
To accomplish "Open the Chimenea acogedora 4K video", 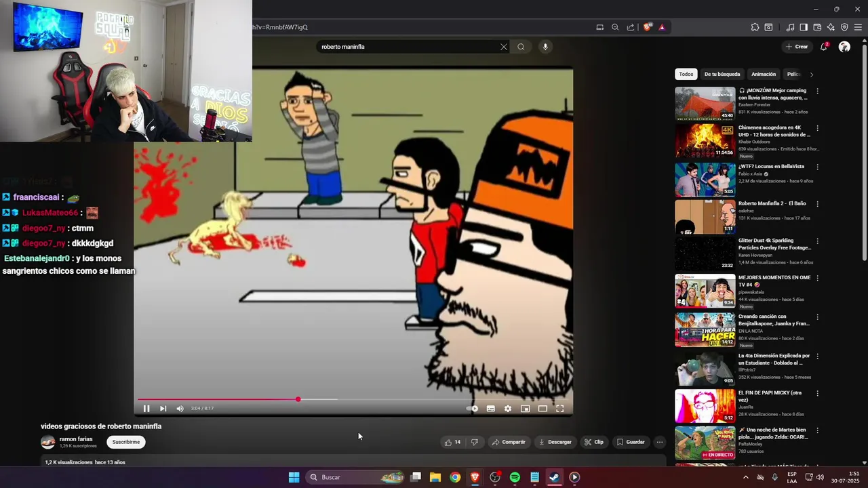I will tap(705, 140).
